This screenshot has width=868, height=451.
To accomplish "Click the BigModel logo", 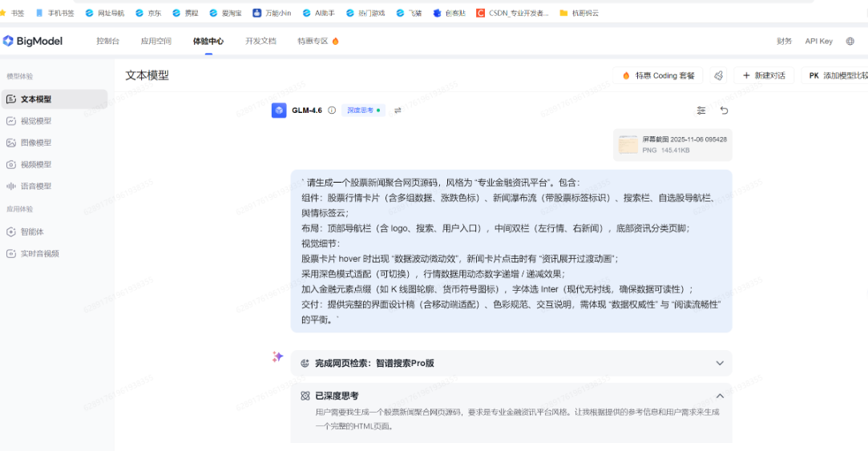I will pyautogui.click(x=32, y=41).
